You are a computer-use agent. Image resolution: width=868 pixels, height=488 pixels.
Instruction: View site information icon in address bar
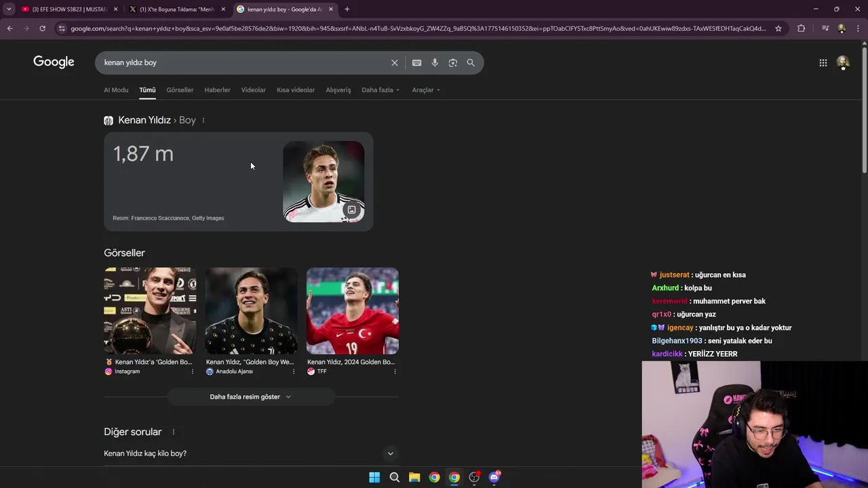(x=62, y=28)
